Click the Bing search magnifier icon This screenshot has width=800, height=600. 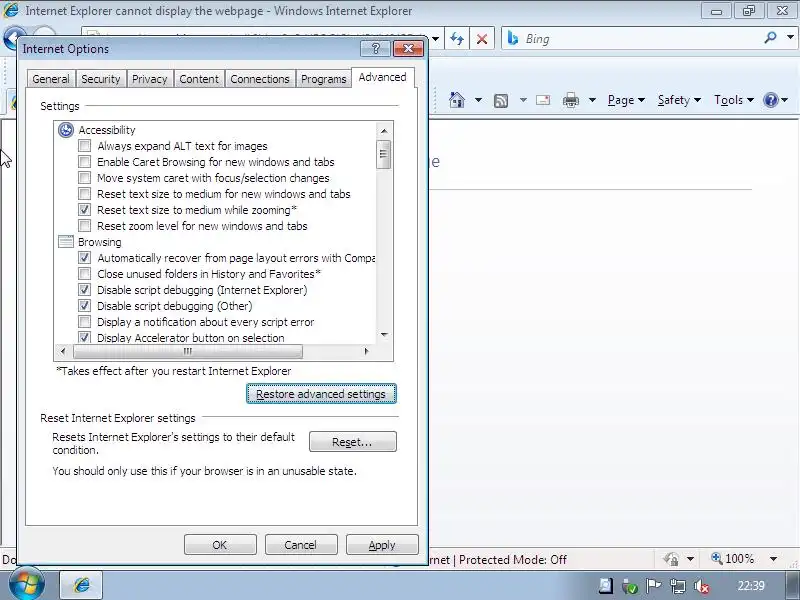[x=770, y=37]
